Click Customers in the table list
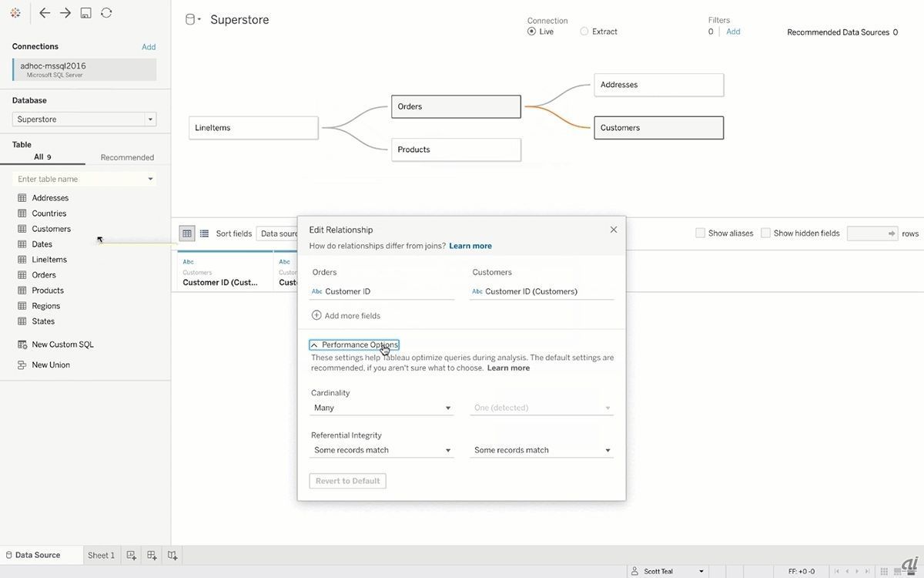924x578 pixels. [51, 229]
